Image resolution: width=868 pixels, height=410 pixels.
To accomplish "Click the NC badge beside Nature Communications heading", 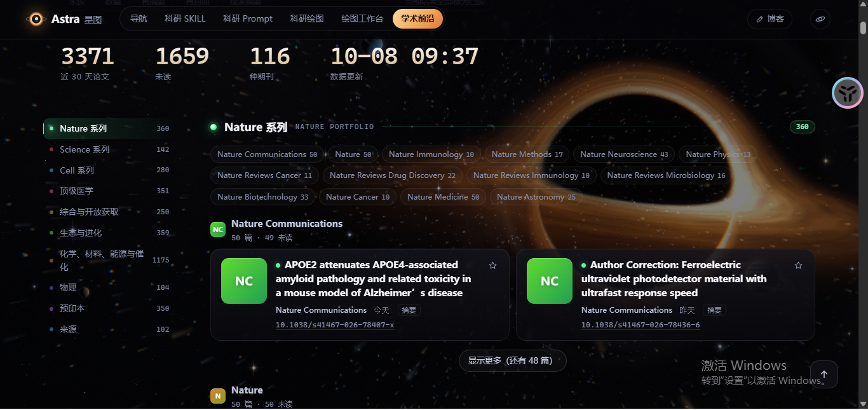I will 218,229.
